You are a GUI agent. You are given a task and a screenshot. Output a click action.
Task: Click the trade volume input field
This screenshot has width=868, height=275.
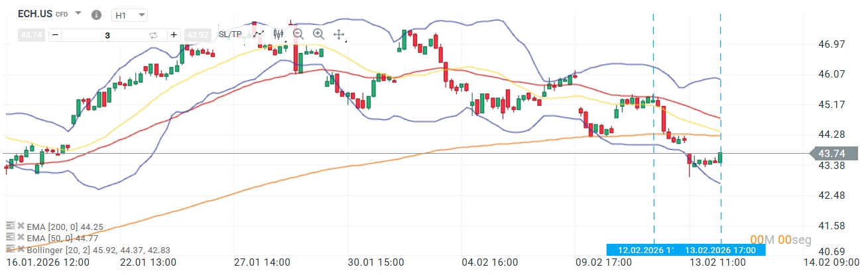(106, 35)
